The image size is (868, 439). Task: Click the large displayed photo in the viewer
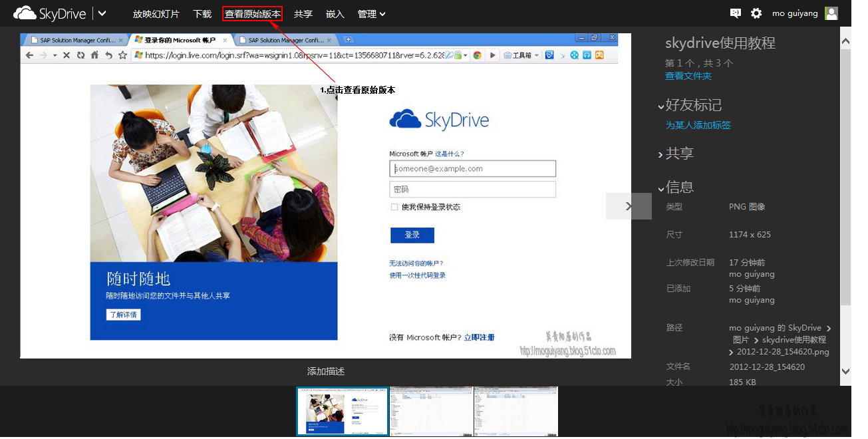click(x=325, y=196)
